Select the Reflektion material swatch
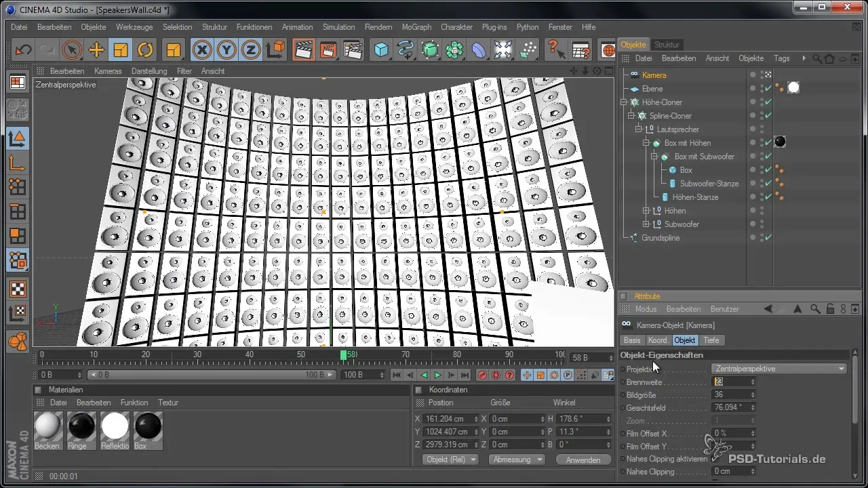This screenshot has width=868, height=488. tap(115, 426)
